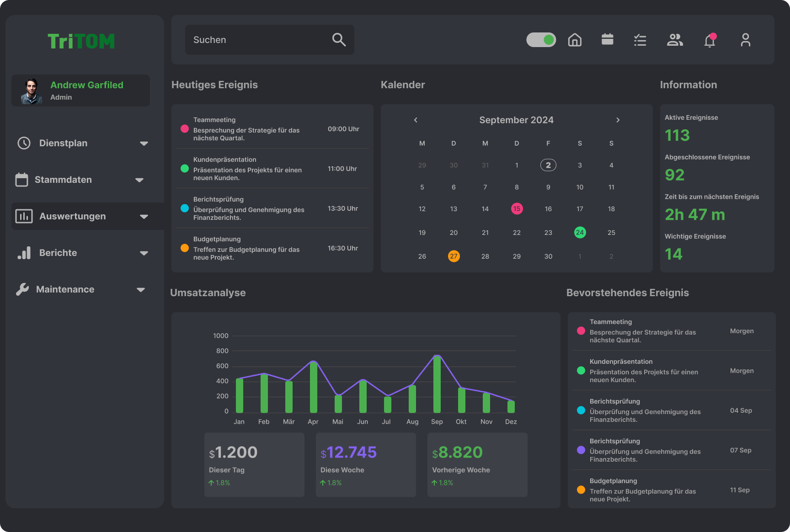Open the home icon in top bar
Viewport: 790px width, 532px height.
tap(575, 40)
